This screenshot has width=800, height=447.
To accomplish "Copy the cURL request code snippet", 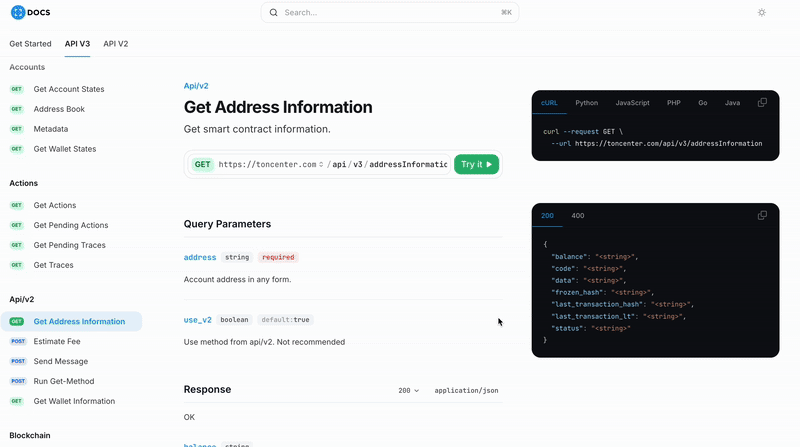I will click(x=762, y=103).
